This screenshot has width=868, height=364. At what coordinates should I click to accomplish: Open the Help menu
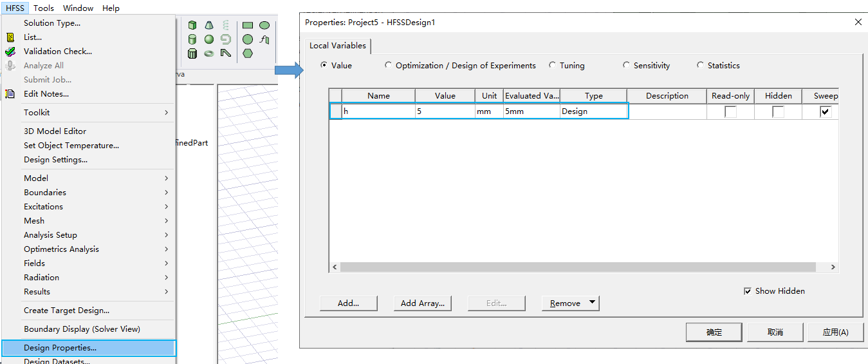coord(111,8)
